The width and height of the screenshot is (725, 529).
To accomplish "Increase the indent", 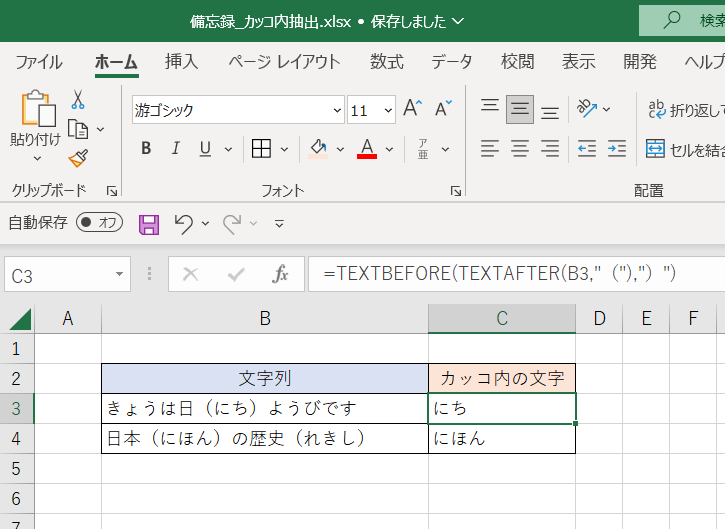I will (617, 149).
